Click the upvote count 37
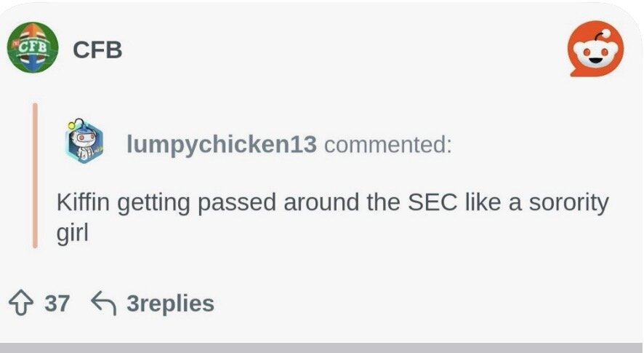 click(57, 303)
